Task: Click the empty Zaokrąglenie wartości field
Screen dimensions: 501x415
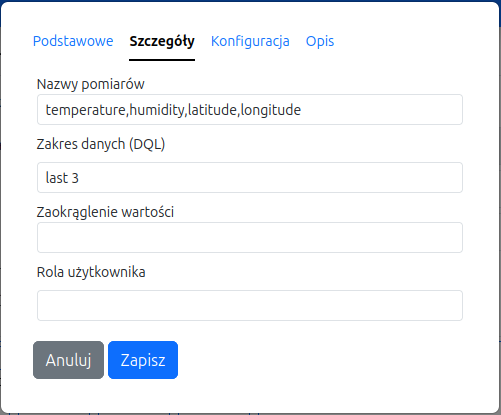Action: click(x=250, y=238)
